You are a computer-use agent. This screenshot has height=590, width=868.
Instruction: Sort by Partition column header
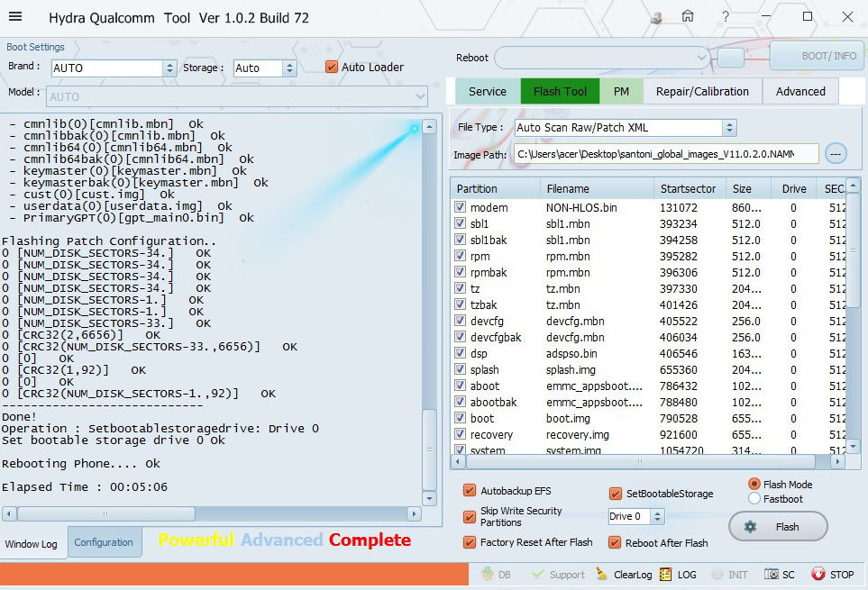(496, 188)
